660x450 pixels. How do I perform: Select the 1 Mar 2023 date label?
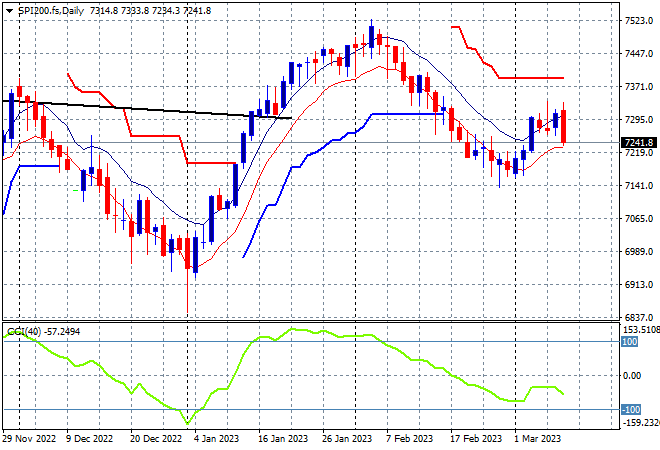[537, 439]
